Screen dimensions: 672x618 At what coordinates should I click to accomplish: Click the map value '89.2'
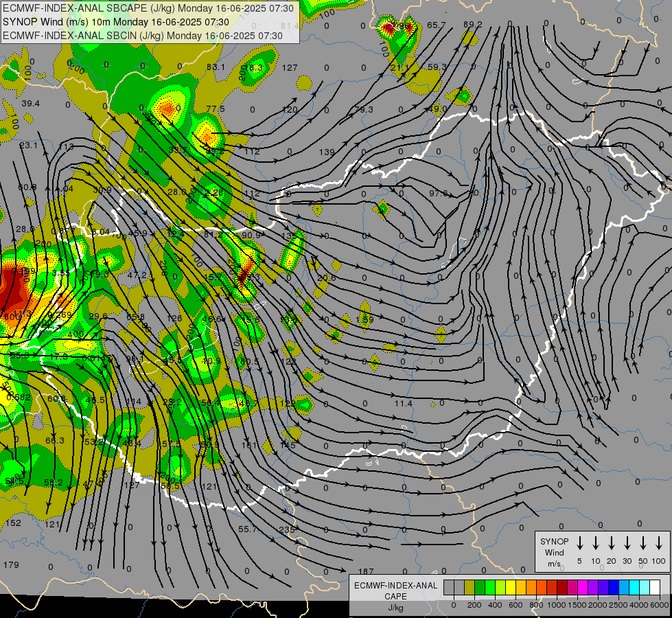[473, 25]
